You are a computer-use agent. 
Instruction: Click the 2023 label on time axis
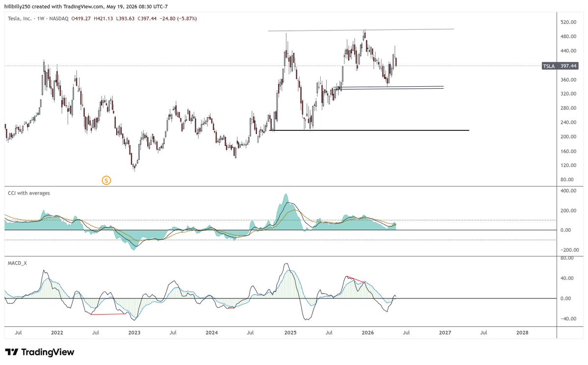134,333
